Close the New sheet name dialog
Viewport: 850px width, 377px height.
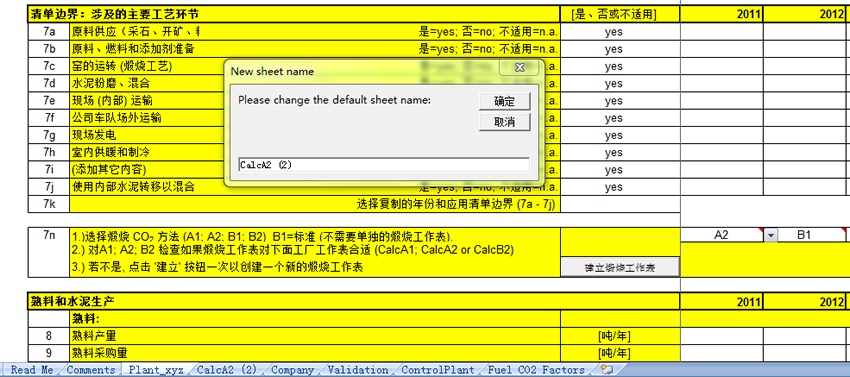coord(519,68)
